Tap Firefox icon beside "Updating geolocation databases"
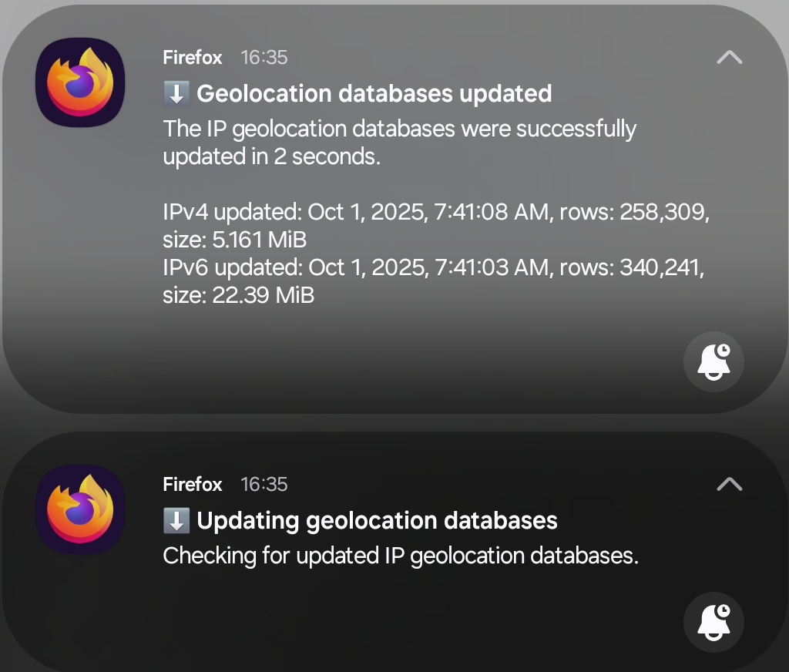 [x=80, y=509]
